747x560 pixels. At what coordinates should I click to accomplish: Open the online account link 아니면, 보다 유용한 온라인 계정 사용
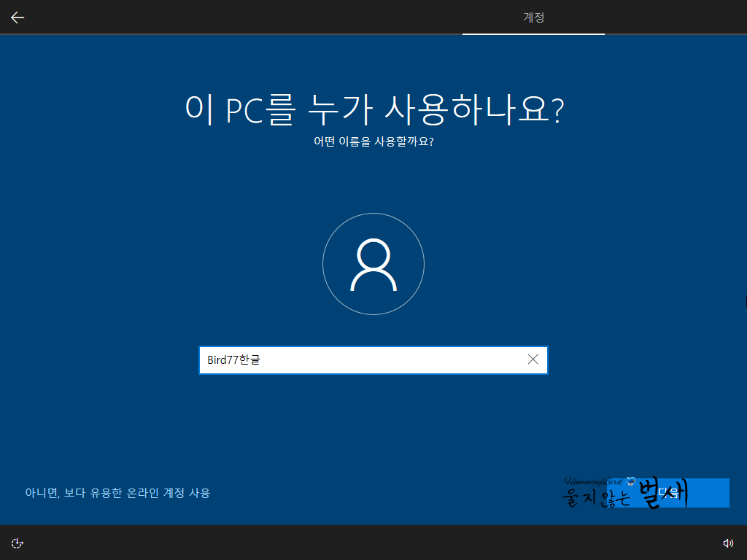tap(117, 493)
